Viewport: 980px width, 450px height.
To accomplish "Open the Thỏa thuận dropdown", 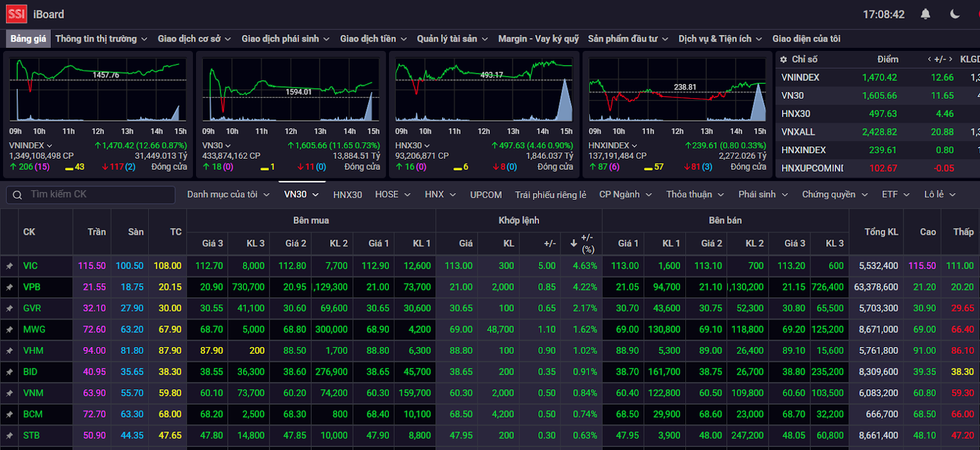I will pos(695,194).
